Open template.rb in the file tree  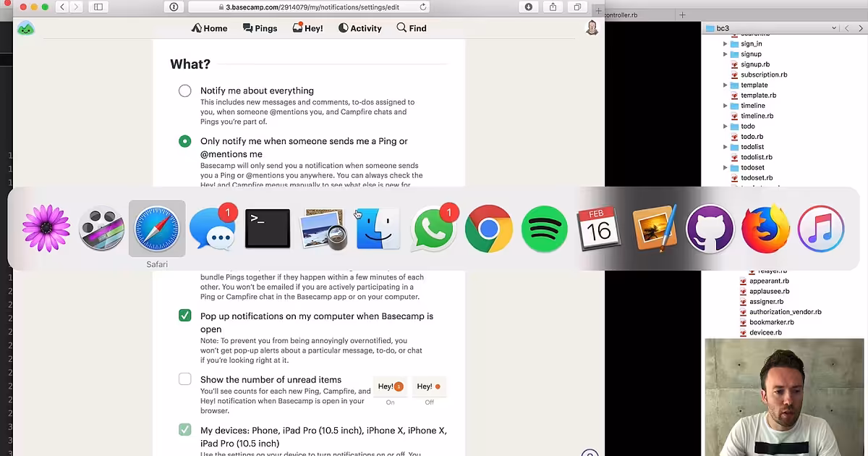pos(758,96)
